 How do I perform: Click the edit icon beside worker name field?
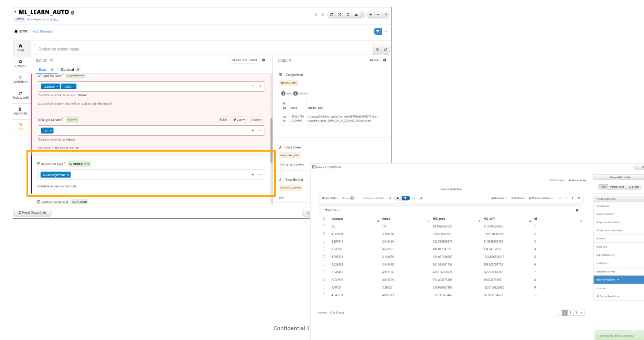(x=377, y=50)
